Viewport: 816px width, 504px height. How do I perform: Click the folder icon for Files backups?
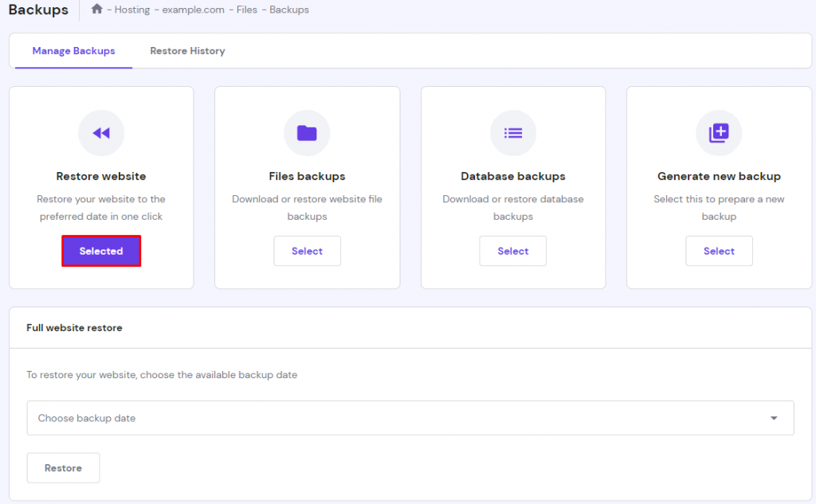pyautogui.click(x=307, y=133)
